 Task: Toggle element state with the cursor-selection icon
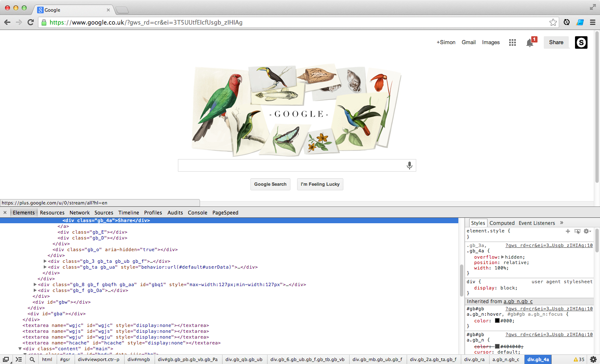point(577,231)
